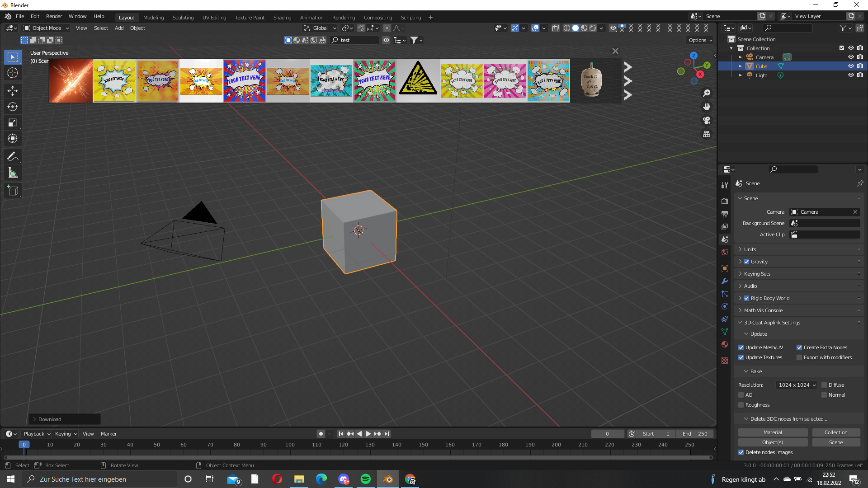Click the Collection bake button
The width and height of the screenshot is (868, 488).
[x=836, y=432]
